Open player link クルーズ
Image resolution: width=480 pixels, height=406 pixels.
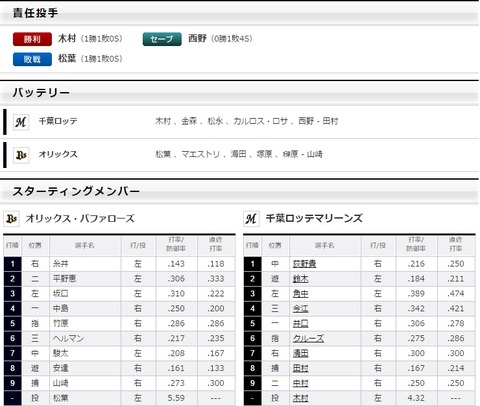click(x=308, y=338)
